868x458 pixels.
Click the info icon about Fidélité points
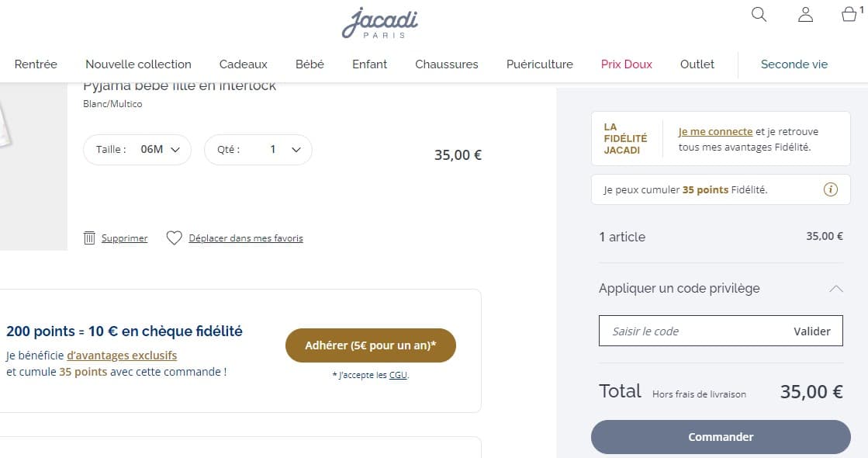click(x=831, y=189)
